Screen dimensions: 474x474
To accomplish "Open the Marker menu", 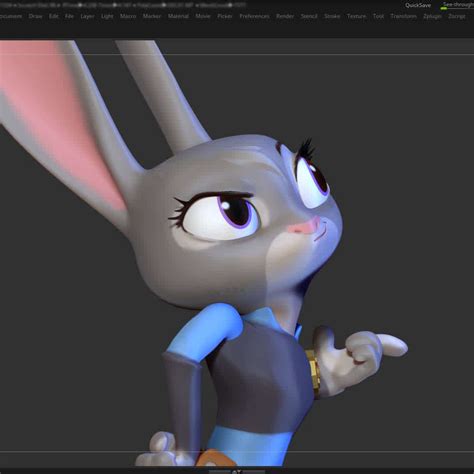I will (152, 16).
